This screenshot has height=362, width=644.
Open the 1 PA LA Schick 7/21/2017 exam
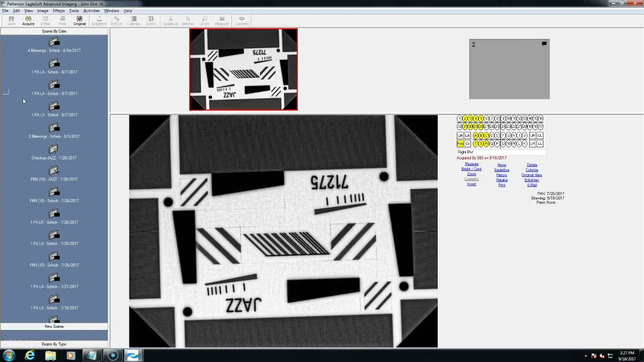pos(54,281)
